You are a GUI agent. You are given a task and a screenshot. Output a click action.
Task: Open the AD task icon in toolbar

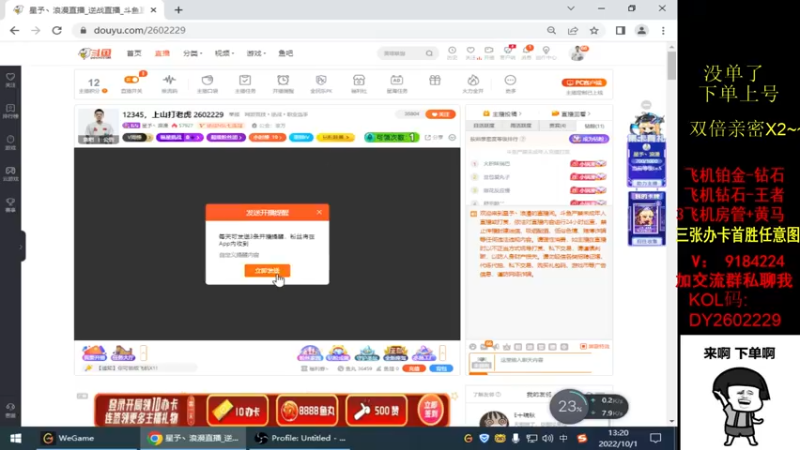(x=396, y=80)
